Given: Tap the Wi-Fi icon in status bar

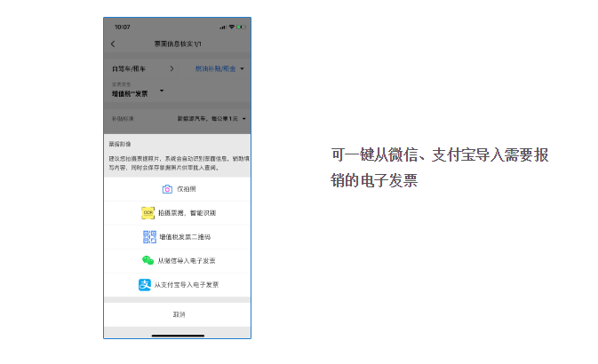Looking at the screenshot, I should click(231, 27).
